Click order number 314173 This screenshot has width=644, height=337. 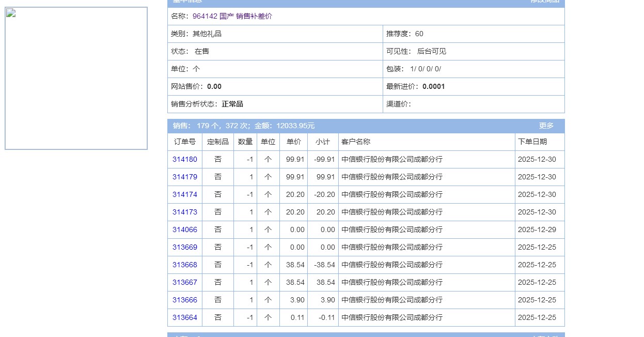click(184, 212)
